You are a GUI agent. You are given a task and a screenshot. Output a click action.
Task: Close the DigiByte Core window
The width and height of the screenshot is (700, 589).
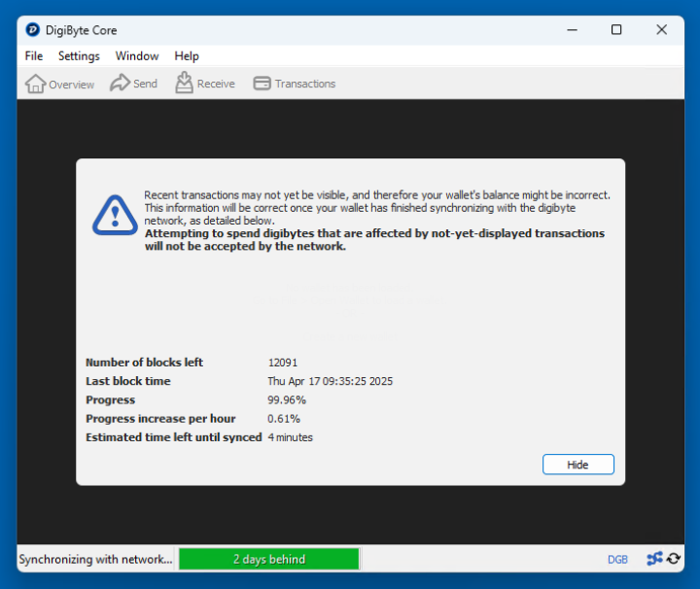(662, 30)
